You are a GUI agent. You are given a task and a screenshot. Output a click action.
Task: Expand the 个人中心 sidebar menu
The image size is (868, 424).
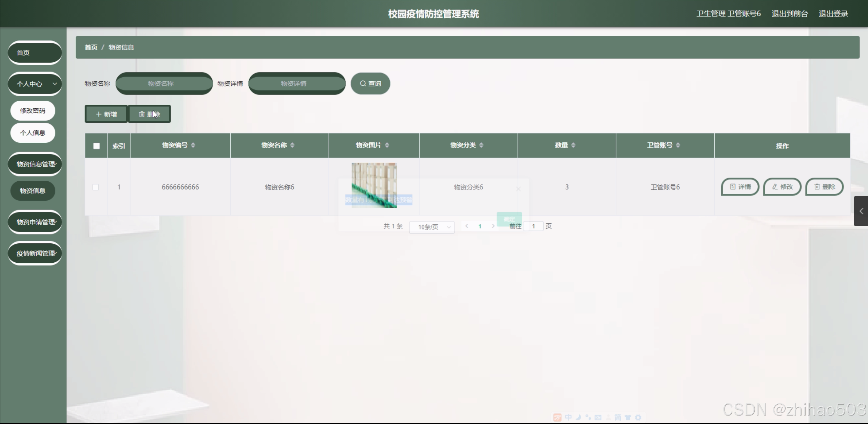pos(35,84)
